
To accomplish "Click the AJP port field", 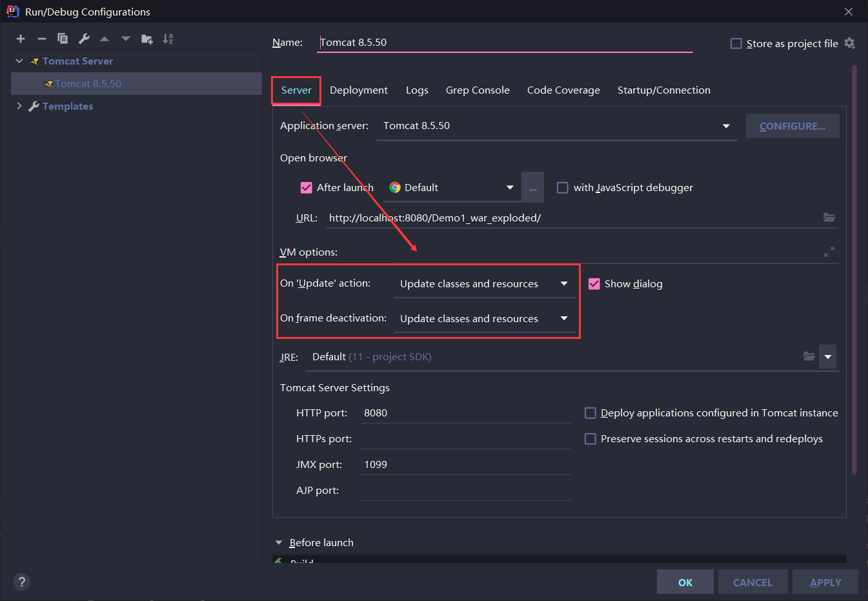I will point(465,491).
